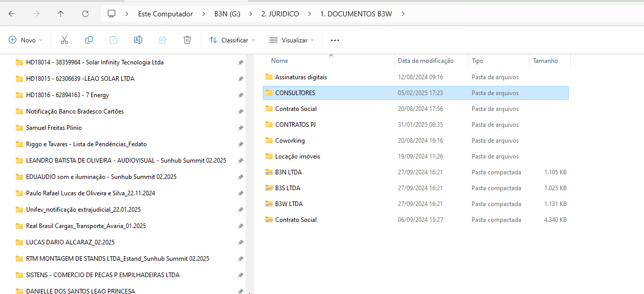Open the three-dots more options menu
Screen dimensions: 644x294
pyautogui.click(x=335, y=40)
